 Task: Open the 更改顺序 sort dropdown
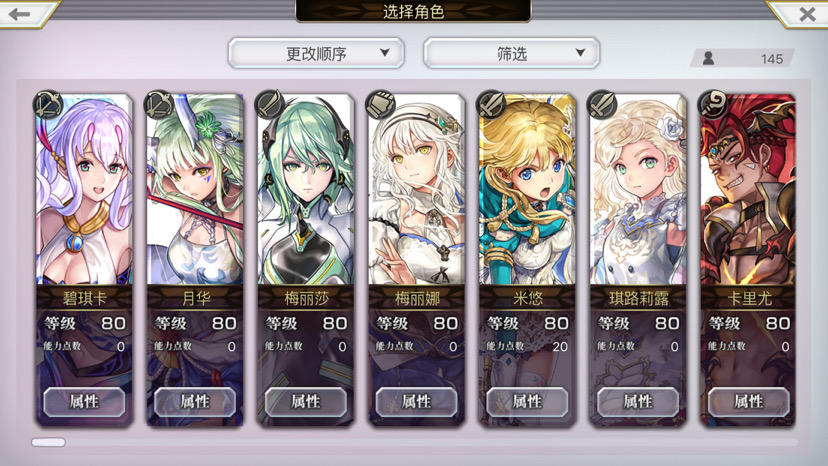click(316, 53)
